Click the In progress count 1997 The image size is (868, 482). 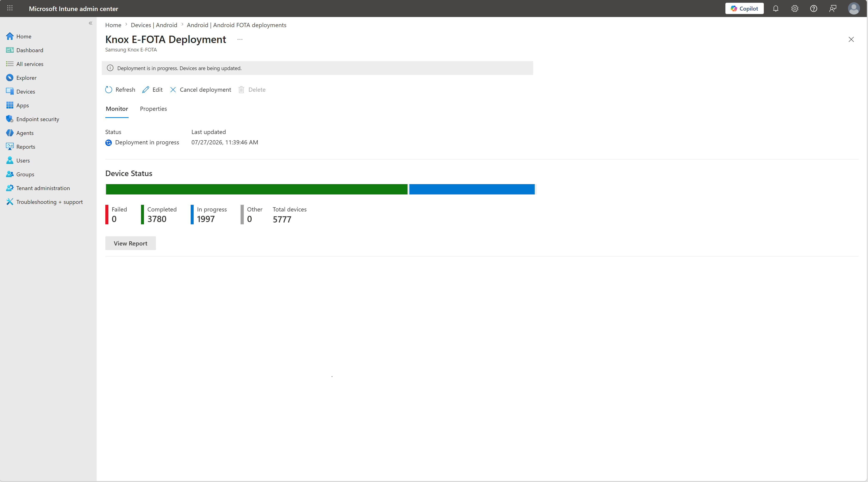pos(206,219)
